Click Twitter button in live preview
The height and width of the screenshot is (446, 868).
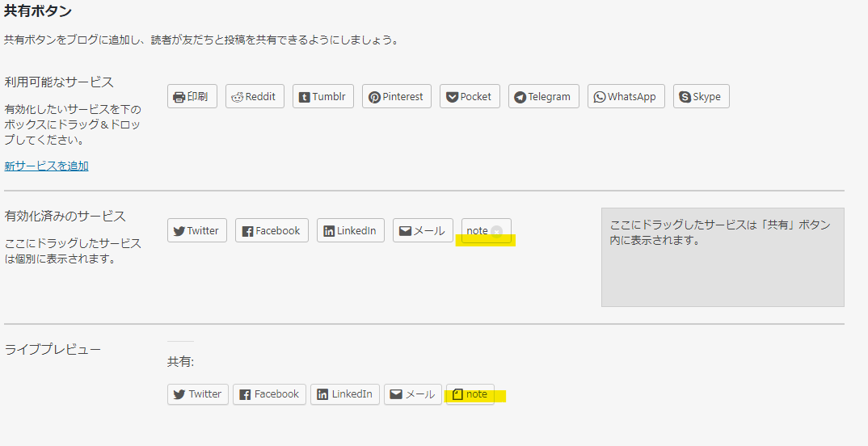pos(198,394)
